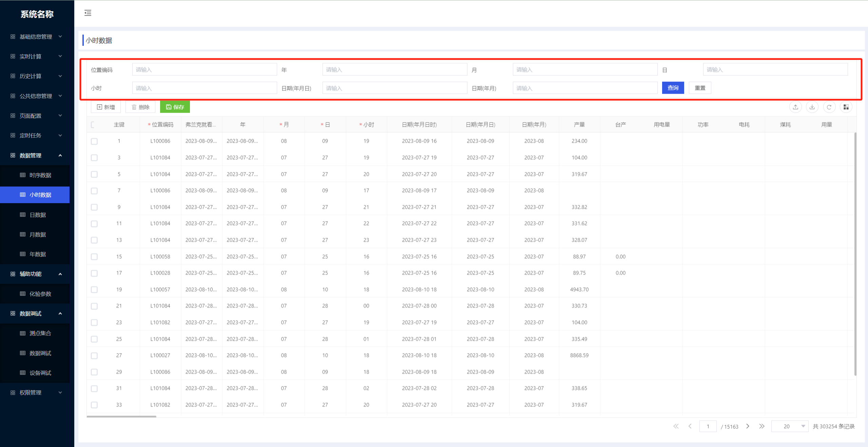The width and height of the screenshot is (868, 447).
Task: Click the grid icon beside 定时任务
Action: click(x=13, y=135)
